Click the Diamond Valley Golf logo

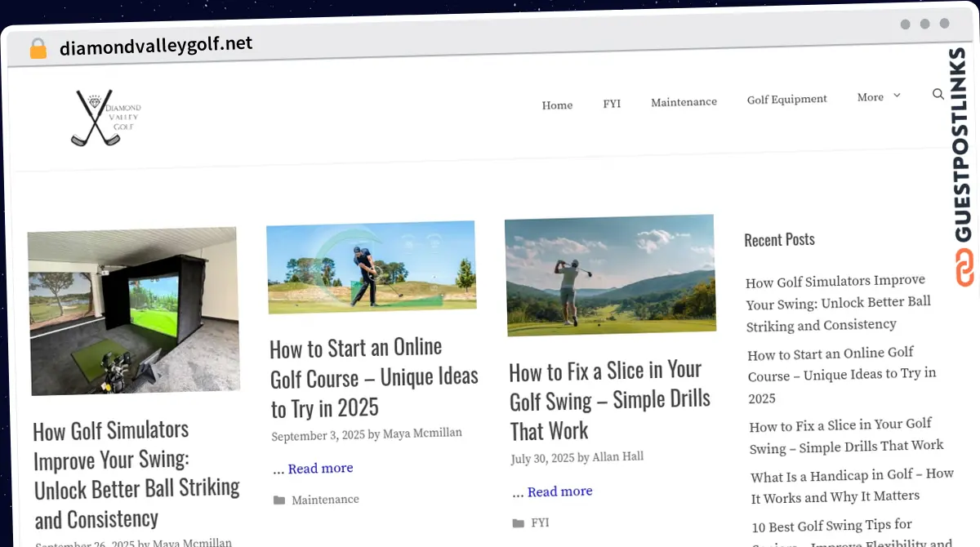click(x=106, y=118)
